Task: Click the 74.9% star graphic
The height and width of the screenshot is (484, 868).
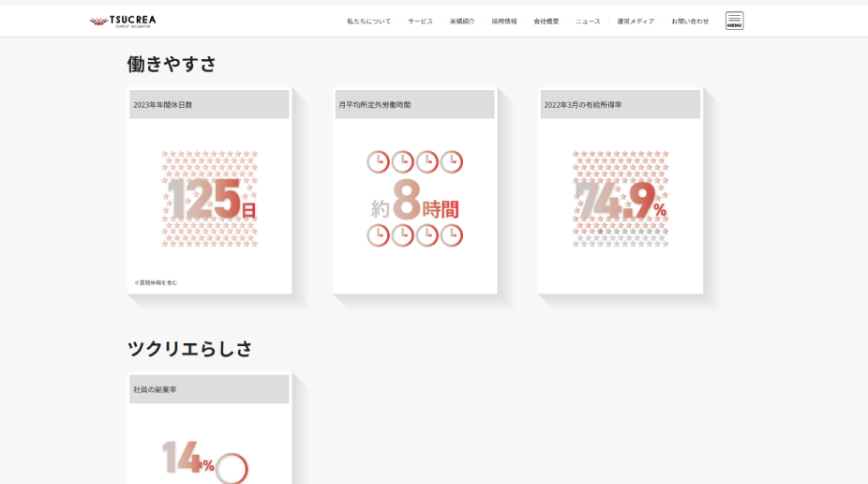Action: pyautogui.click(x=620, y=199)
